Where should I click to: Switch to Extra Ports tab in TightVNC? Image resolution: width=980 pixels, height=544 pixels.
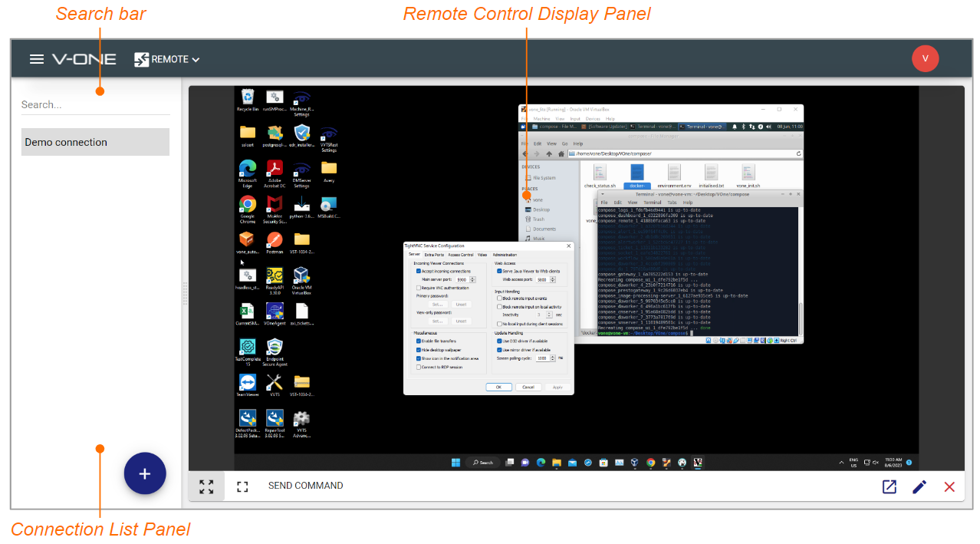(x=434, y=255)
